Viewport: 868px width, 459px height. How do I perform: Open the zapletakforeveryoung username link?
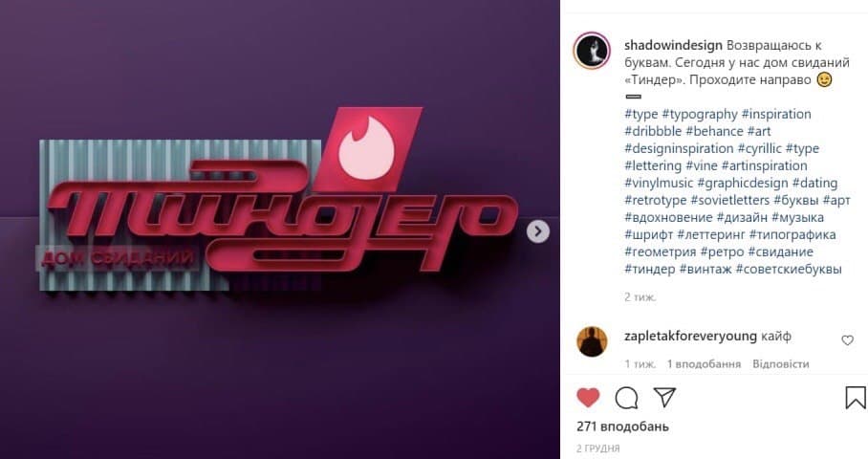coord(690,336)
